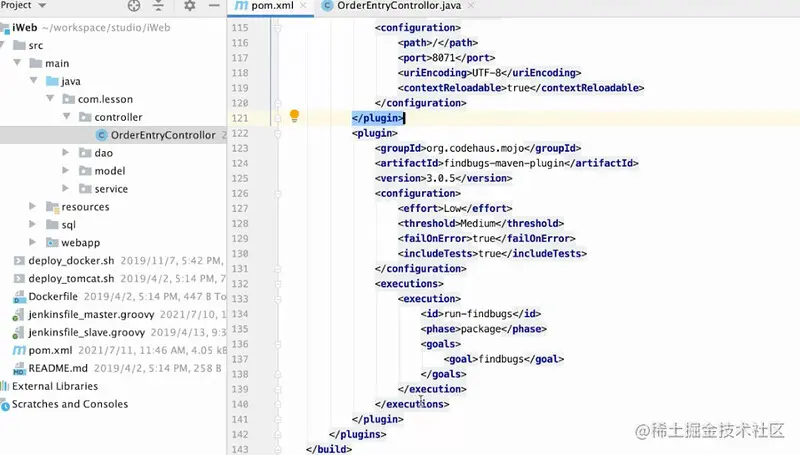800x455 pixels.
Task: Click the sql folder icon
Action: tap(52, 224)
